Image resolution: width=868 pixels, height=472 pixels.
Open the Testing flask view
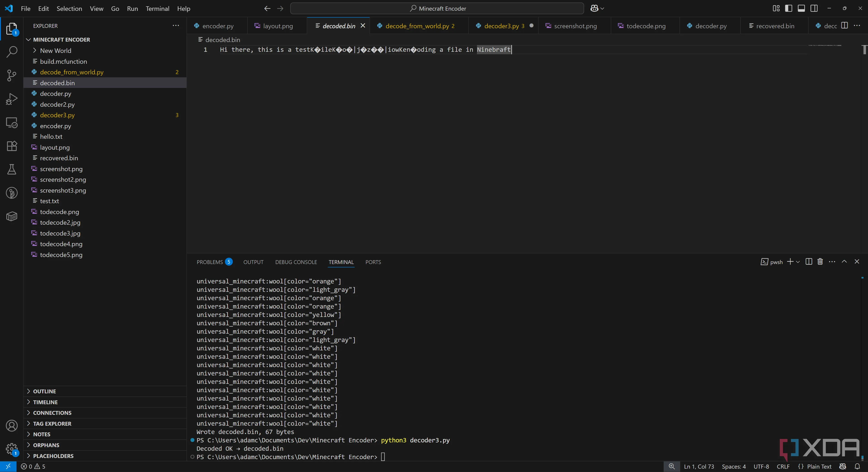point(12,169)
